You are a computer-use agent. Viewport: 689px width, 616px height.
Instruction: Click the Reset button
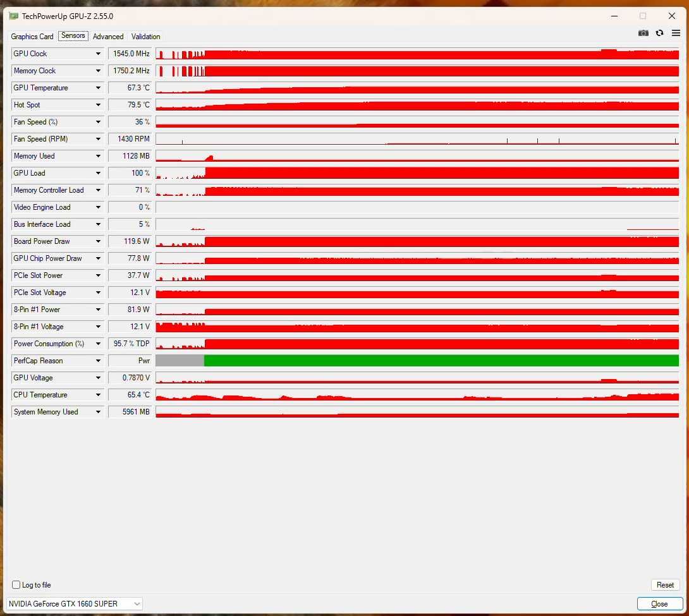[665, 585]
